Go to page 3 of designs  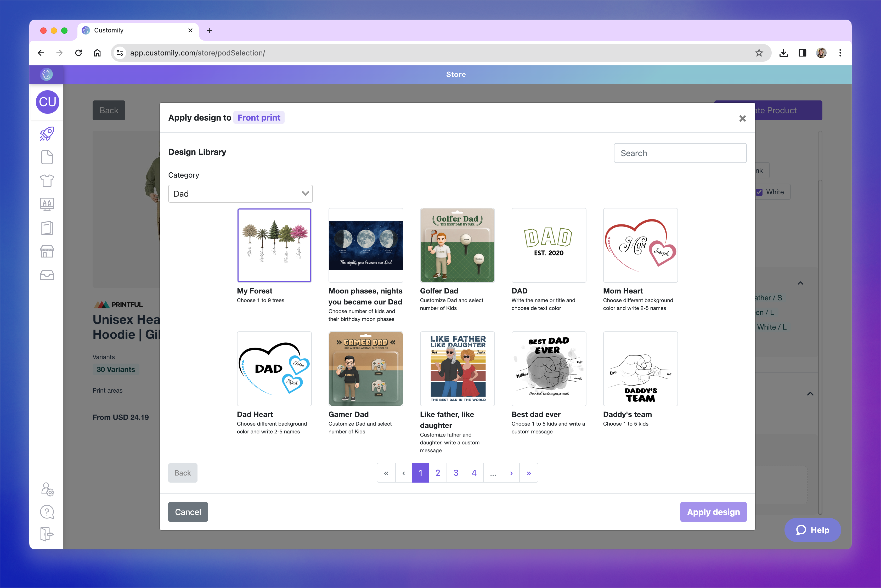coord(456,473)
